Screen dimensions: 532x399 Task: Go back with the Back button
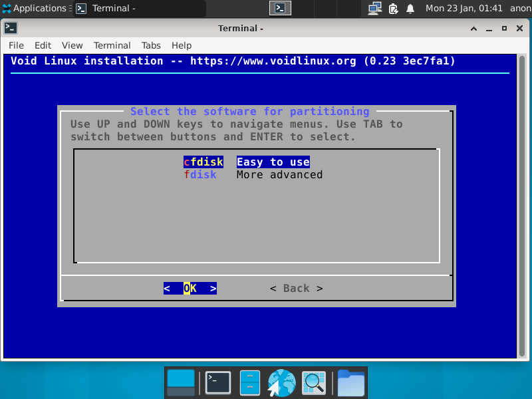[296, 289]
